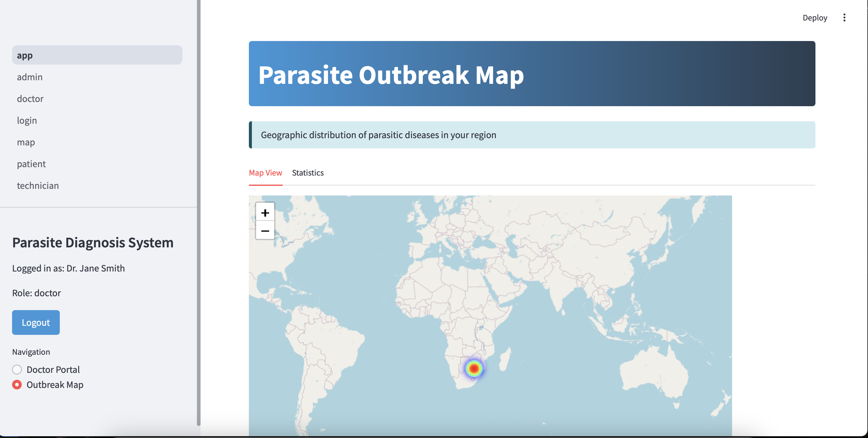The width and height of the screenshot is (868, 438).
Task: Navigate to the map page link
Action: pyautogui.click(x=26, y=142)
